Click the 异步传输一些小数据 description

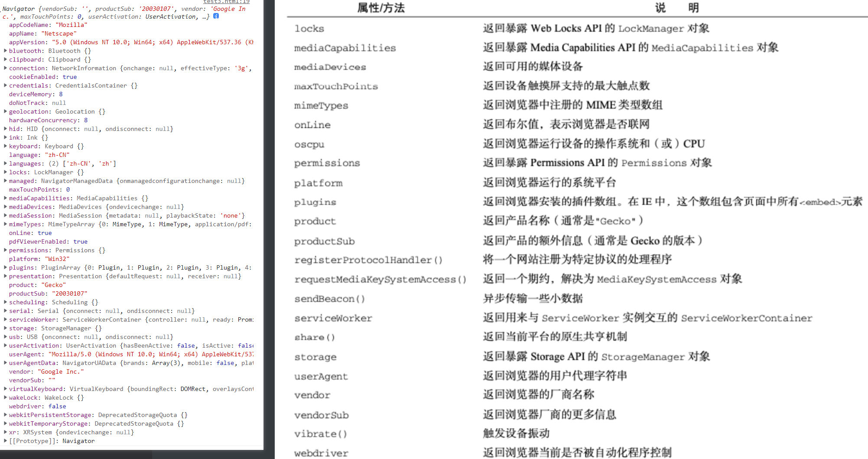533,299
